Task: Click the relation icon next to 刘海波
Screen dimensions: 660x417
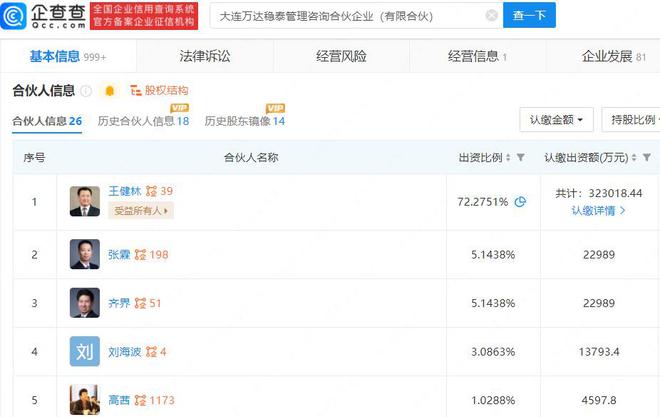Action: 151,352
